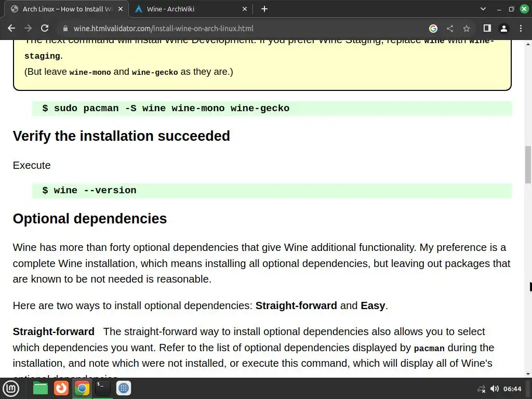532x399 pixels.
Task: Select the Arch Linux How to Install tab
Action: point(66,9)
